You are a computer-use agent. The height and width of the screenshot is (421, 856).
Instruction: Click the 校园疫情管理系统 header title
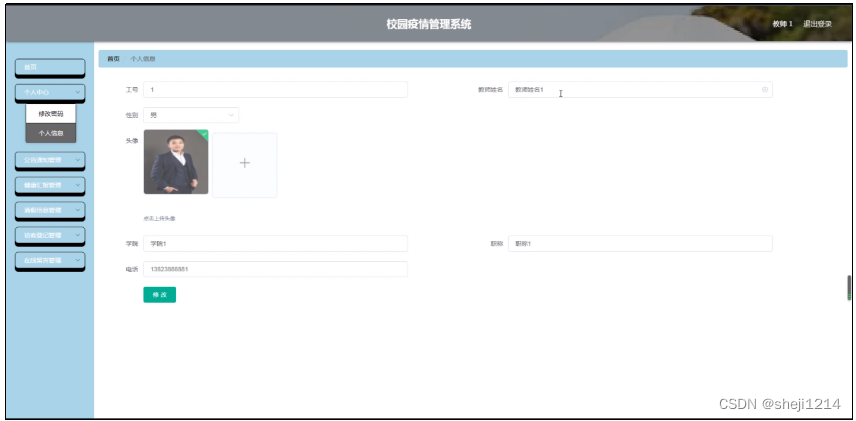429,24
